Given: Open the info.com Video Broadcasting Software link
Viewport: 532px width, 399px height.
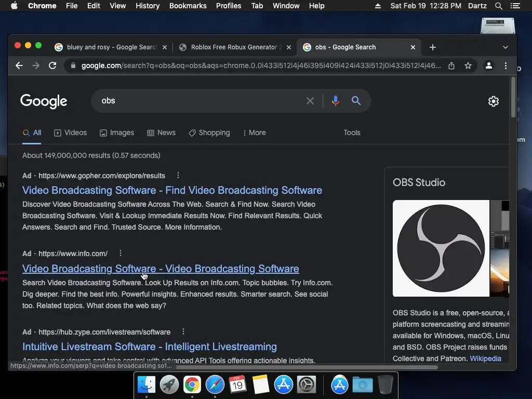Looking at the screenshot, I should [x=161, y=269].
